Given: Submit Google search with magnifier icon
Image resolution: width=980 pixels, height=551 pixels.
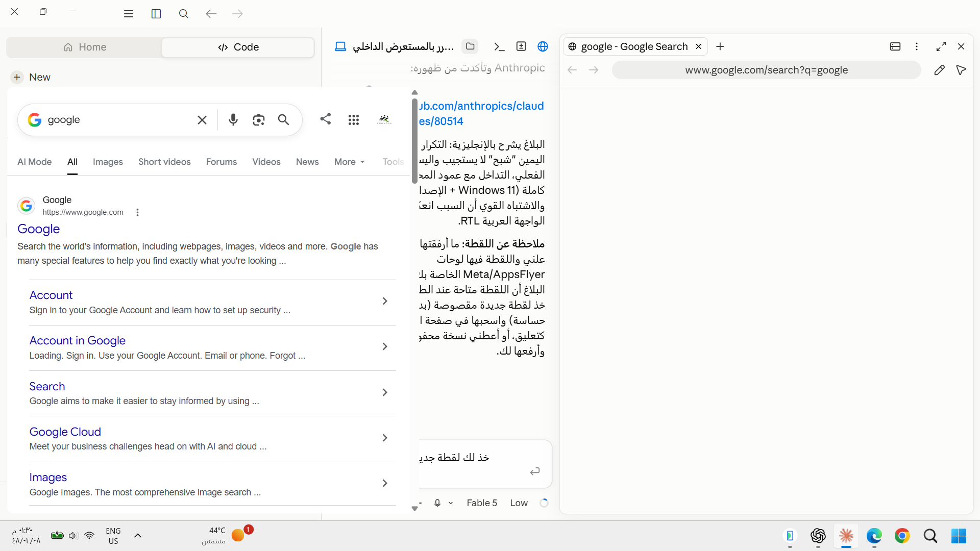Looking at the screenshot, I should tap(284, 120).
